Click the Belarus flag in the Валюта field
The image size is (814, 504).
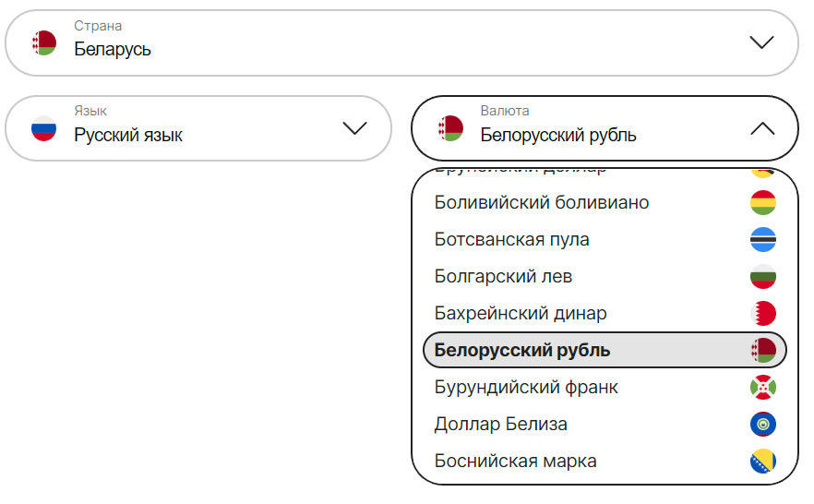pos(450,128)
